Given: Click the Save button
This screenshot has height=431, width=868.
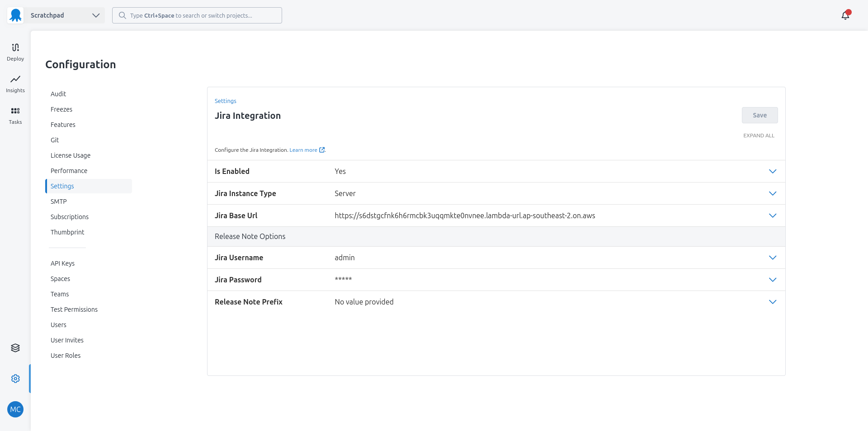Looking at the screenshot, I should point(759,115).
